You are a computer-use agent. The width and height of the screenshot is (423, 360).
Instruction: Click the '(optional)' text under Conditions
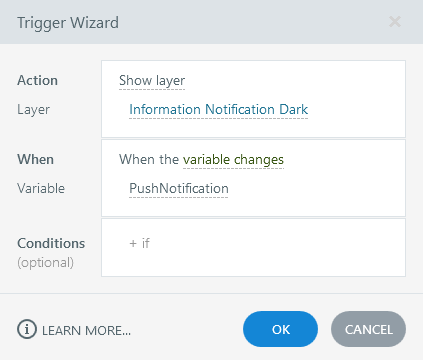[x=45, y=263]
